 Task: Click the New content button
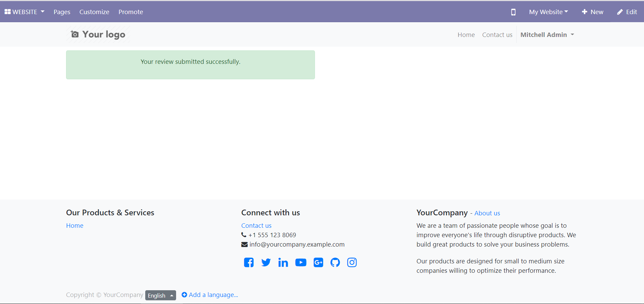tap(593, 12)
